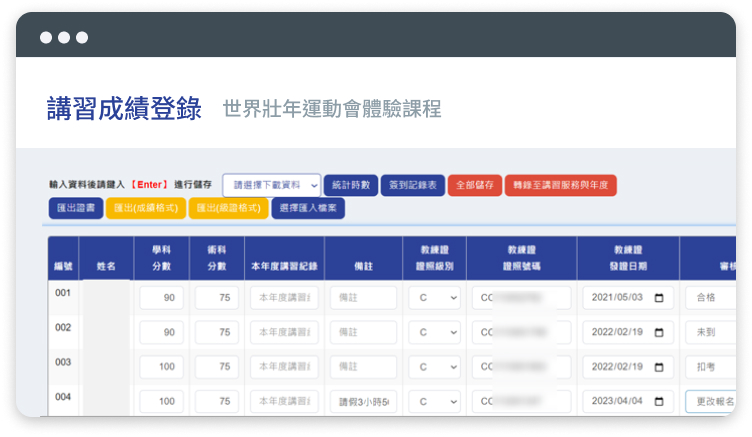Click technical score field in row 003
Screen dimensions: 752x437
point(216,367)
